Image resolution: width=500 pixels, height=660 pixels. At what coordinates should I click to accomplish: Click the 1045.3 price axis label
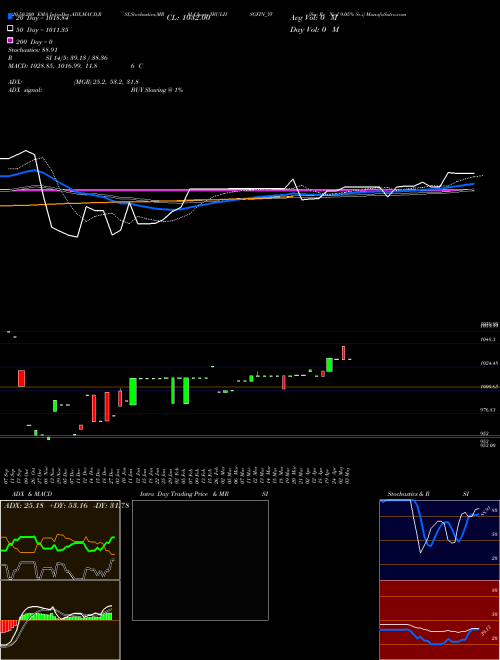tap(489, 339)
